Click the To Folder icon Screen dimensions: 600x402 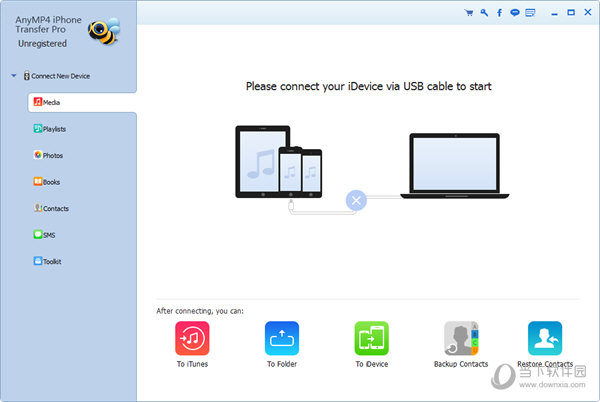pos(282,338)
